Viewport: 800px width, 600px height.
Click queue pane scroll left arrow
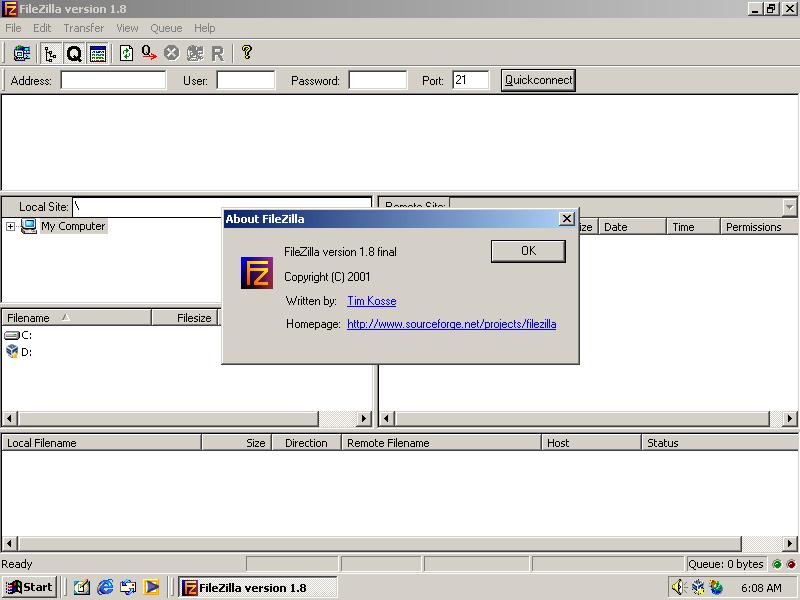point(9,543)
